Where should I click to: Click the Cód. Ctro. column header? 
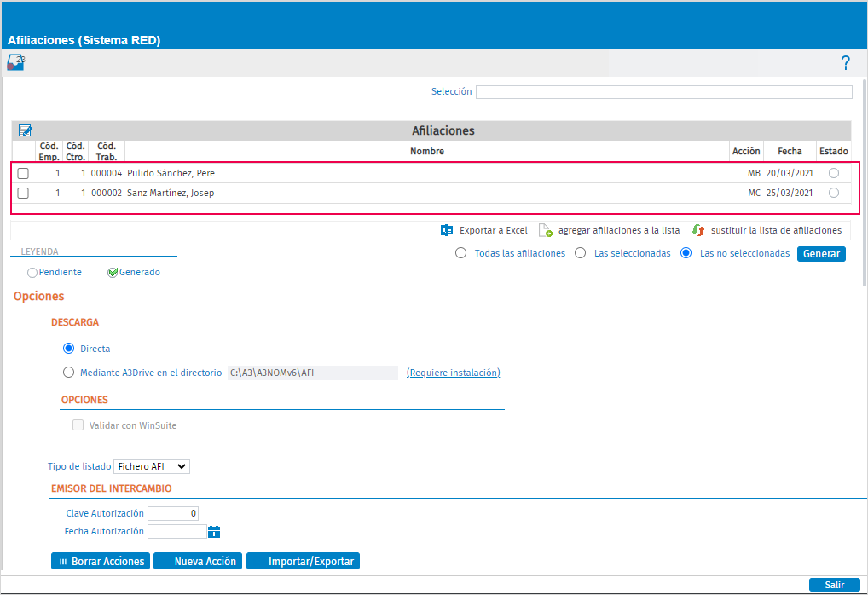[75, 151]
